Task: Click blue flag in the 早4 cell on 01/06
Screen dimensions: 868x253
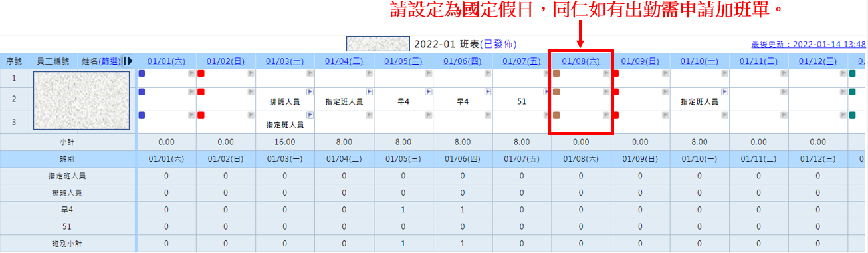Action: point(488,91)
